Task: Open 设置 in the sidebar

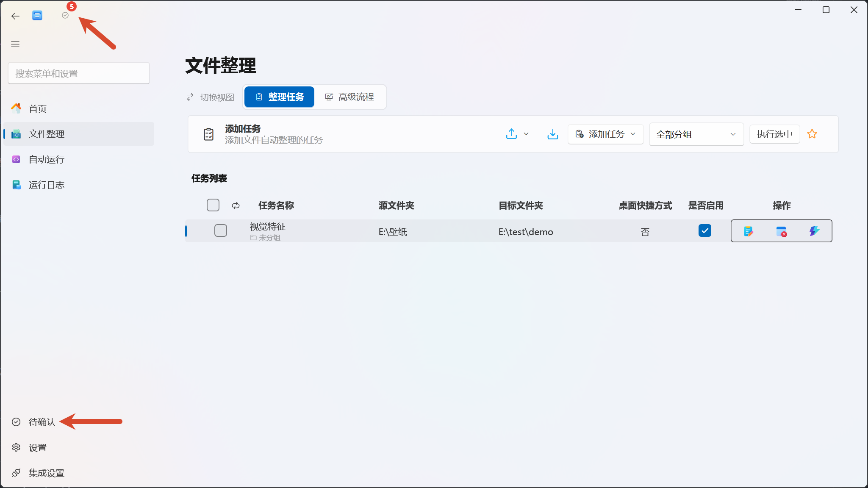Action: click(x=79, y=447)
